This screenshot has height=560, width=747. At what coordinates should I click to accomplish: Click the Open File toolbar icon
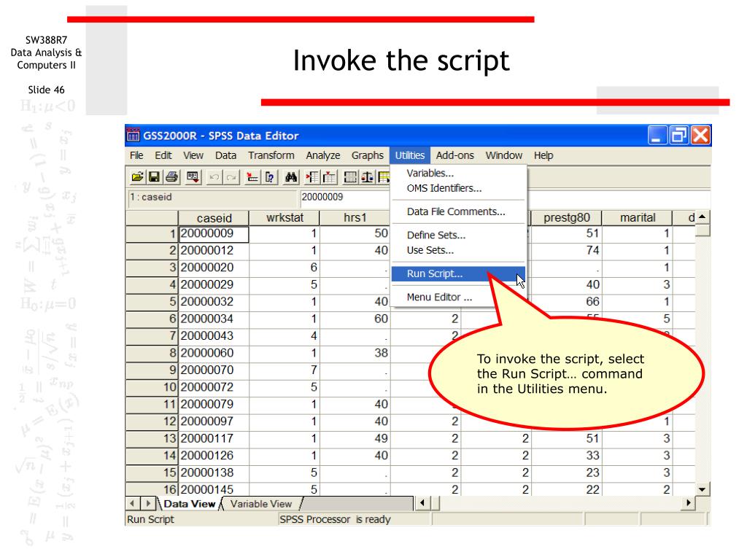click(137, 177)
